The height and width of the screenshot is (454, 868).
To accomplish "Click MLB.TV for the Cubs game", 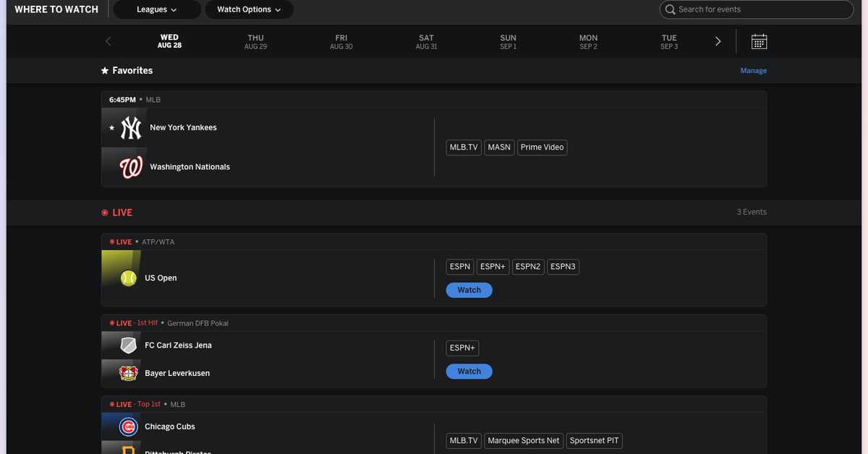I will click(464, 441).
